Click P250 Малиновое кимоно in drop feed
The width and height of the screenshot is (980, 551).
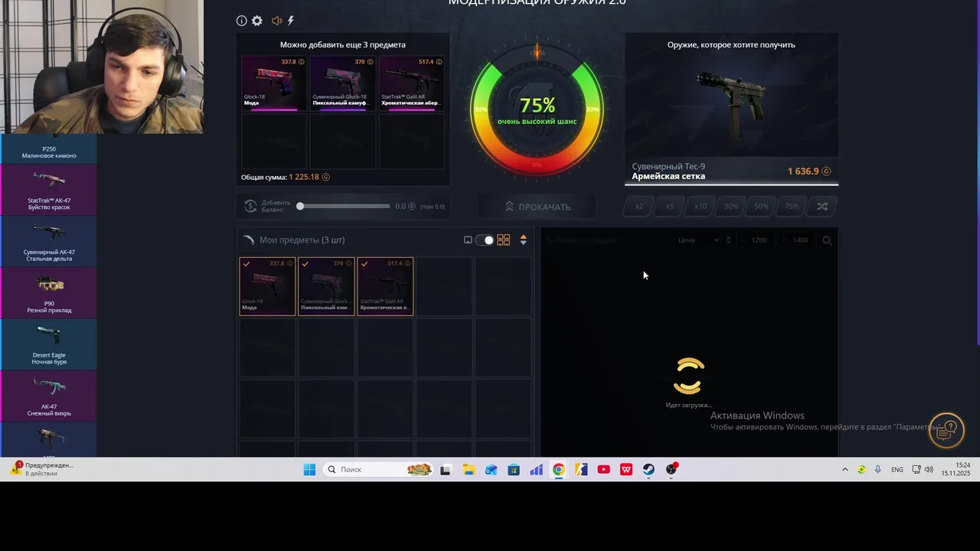click(49, 148)
